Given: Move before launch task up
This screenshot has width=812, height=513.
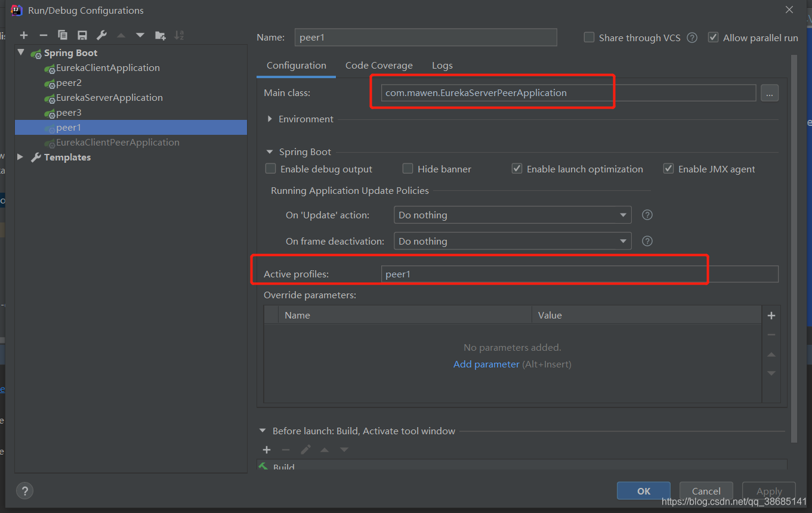Looking at the screenshot, I should 325,450.
